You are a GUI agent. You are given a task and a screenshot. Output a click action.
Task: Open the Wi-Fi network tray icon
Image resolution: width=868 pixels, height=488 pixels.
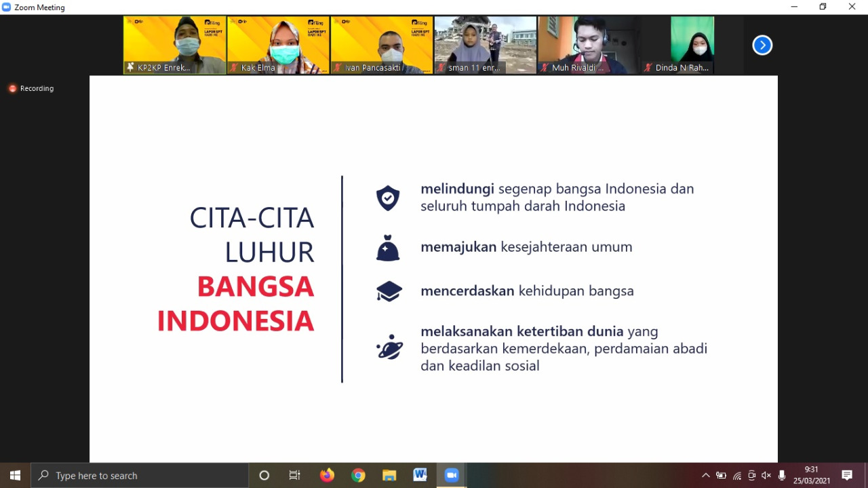pyautogui.click(x=736, y=476)
